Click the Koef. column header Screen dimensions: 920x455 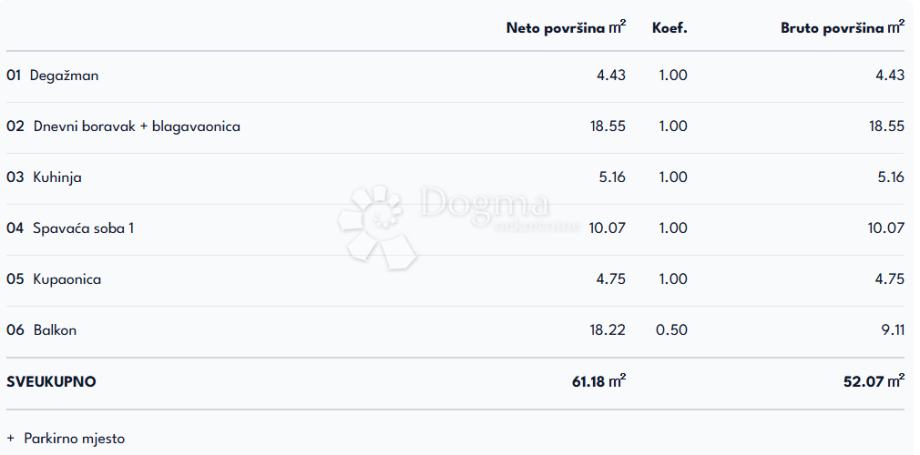[669, 28]
